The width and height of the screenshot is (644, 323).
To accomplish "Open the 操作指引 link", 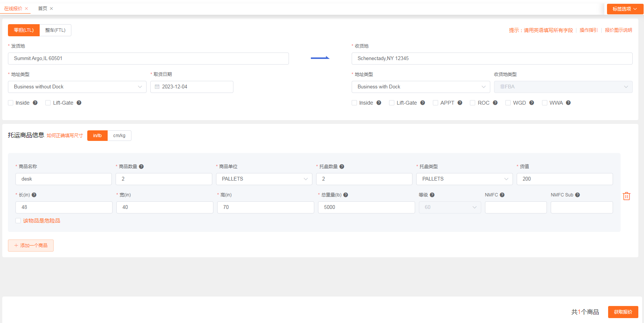I will [x=588, y=30].
